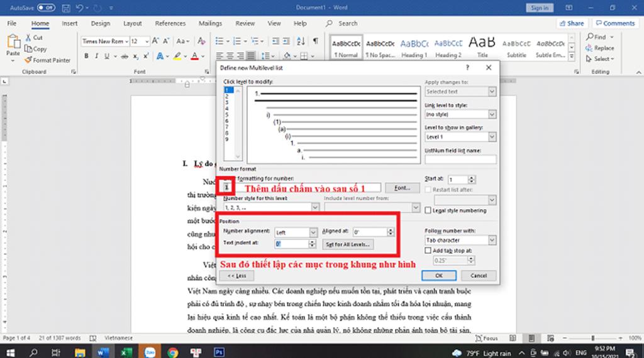Screen dimensions: 644x358
Task: Cut the selected text
Action: click(x=34, y=37)
